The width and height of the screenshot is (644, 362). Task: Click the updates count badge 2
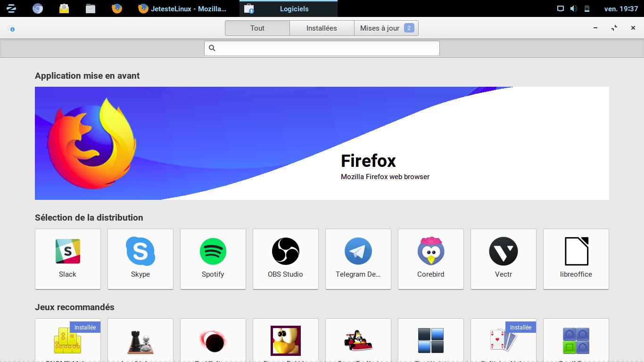point(409,28)
